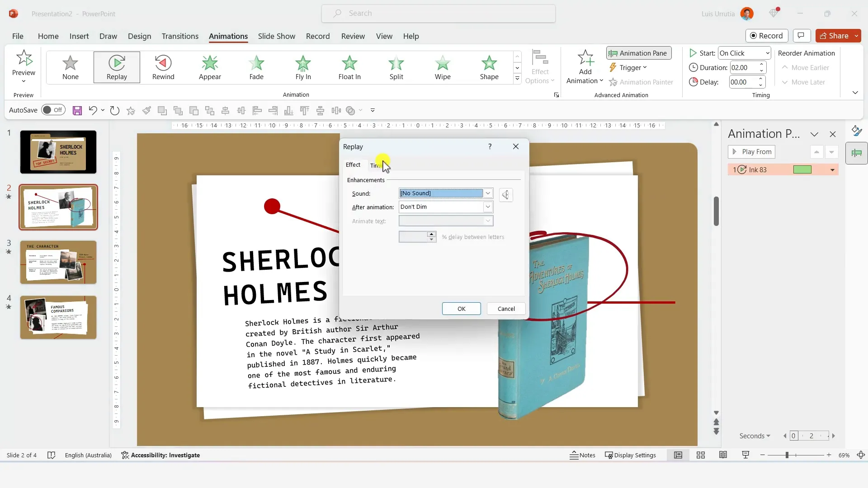Open the Seconds zoom dropdown

coord(755,436)
